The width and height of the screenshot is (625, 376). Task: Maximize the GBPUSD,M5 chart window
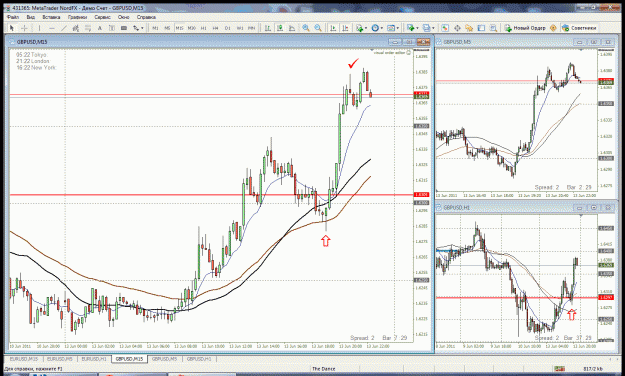tap(594, 41)
